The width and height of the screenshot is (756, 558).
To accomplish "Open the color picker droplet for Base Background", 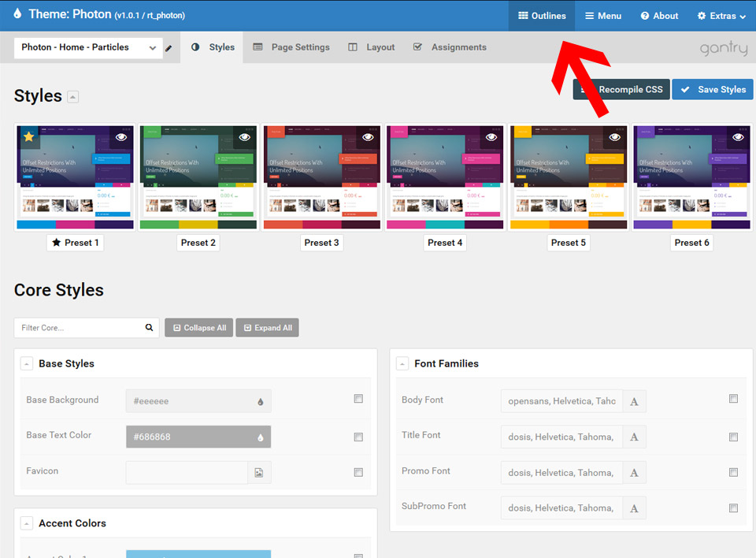I will [x=261, y=402].
